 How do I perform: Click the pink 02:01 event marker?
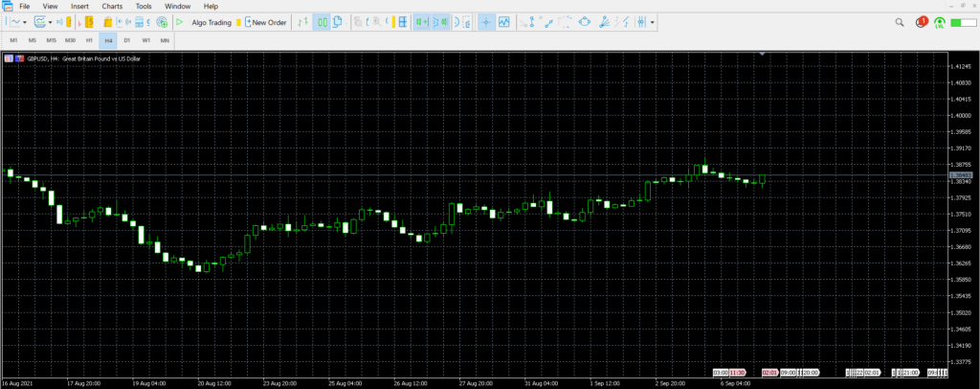click(x=769, y=372)
